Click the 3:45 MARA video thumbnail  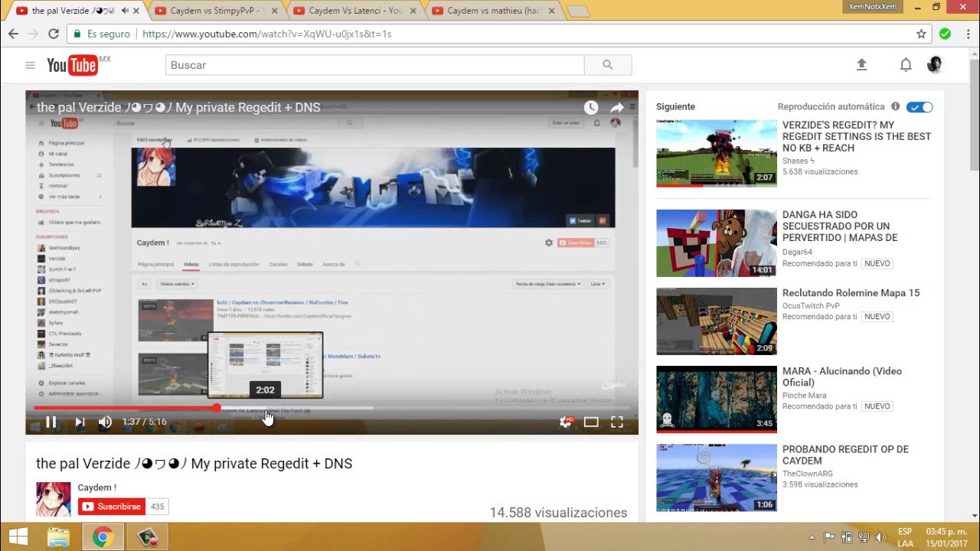coord(717,399)
